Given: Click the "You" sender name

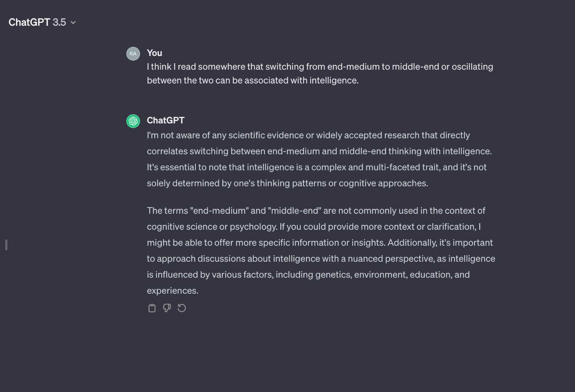Looking at the screenshot, I should 154,53.
